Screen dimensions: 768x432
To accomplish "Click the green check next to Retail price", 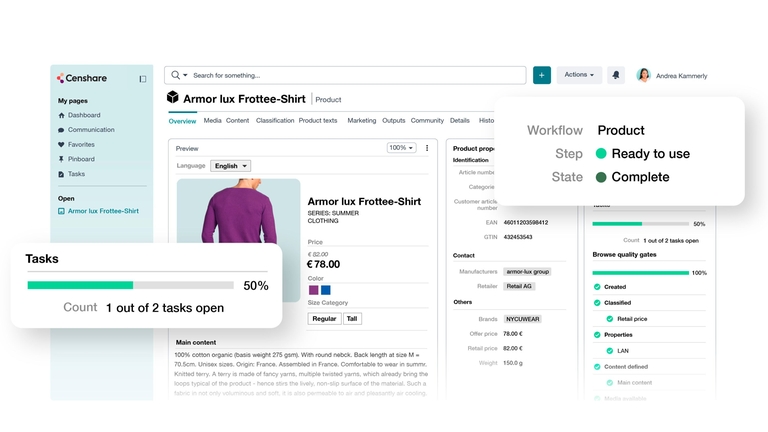I will pos(610,319).
